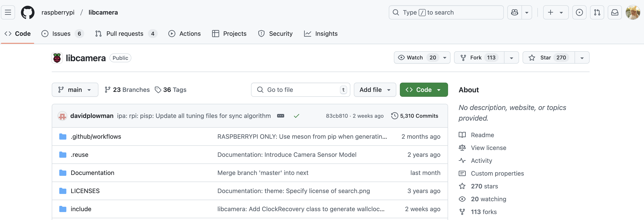Open the .github/workflows folder

(96, 137)
